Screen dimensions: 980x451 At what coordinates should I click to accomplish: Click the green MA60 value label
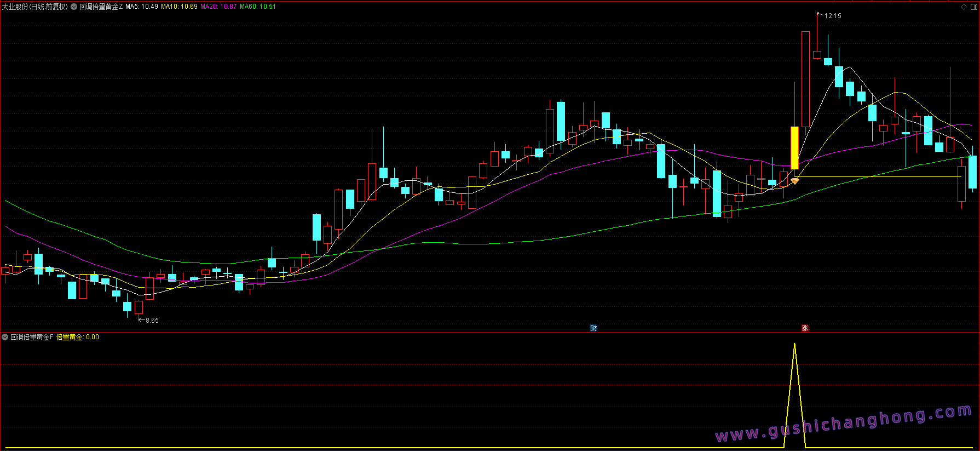tap(258, 7)
